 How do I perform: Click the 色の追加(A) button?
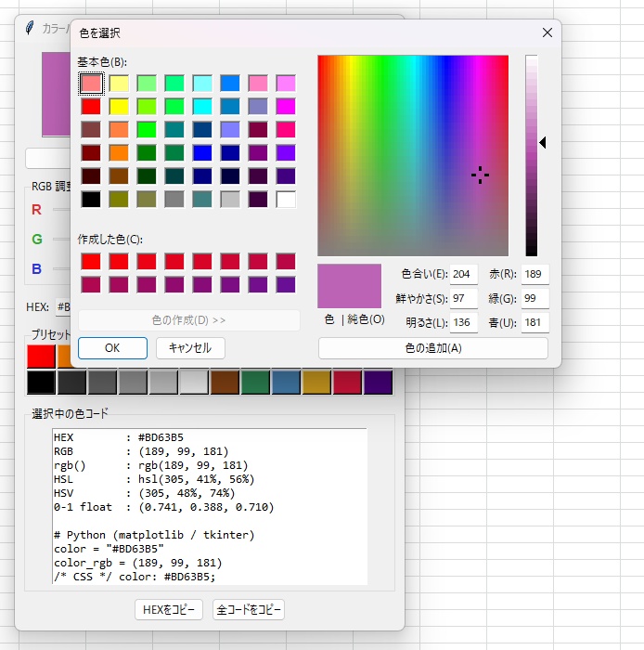433,348
